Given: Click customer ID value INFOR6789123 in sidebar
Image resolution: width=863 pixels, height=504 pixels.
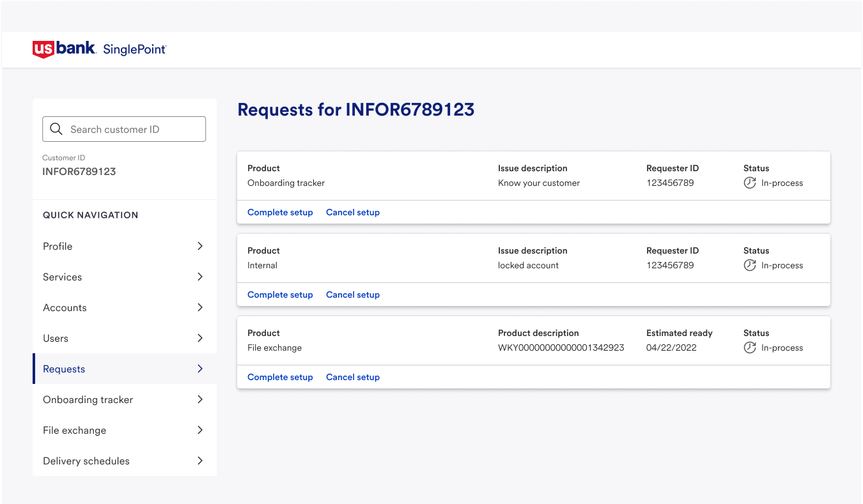Looking at the screenshot, I should tap(79, 171).
